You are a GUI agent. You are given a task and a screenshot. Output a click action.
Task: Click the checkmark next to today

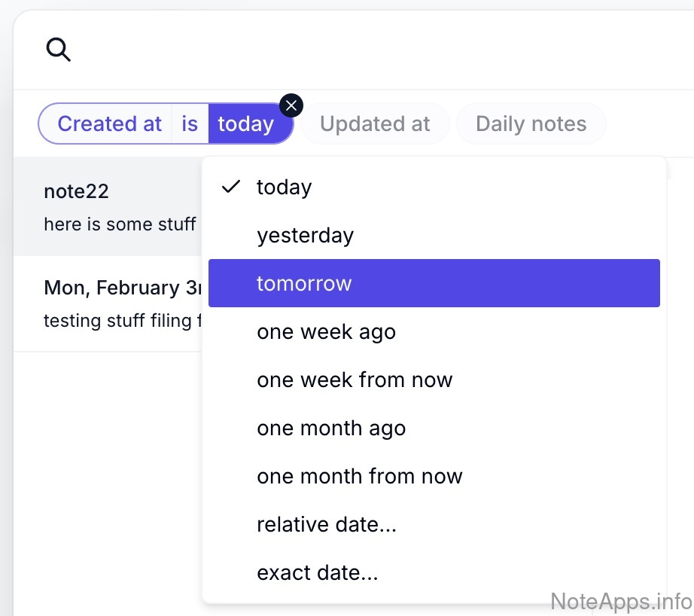click(231, 187)
